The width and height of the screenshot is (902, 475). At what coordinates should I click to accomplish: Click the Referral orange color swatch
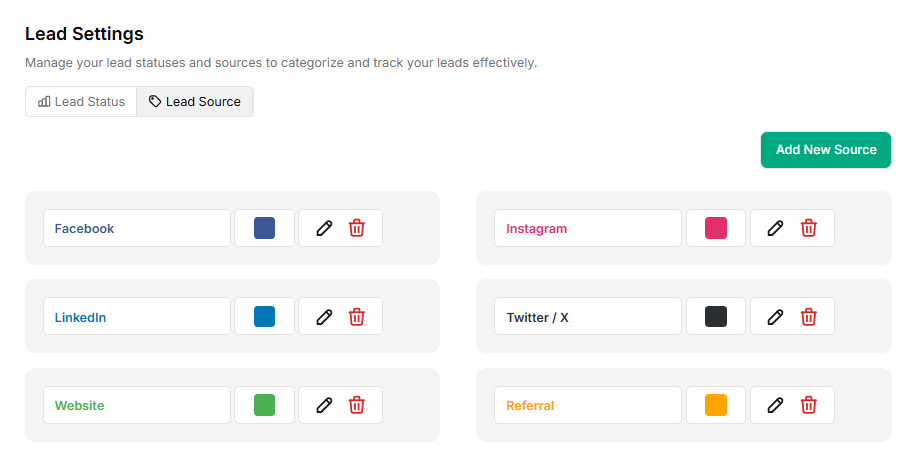pyautogui.click(x=716, y=405)
